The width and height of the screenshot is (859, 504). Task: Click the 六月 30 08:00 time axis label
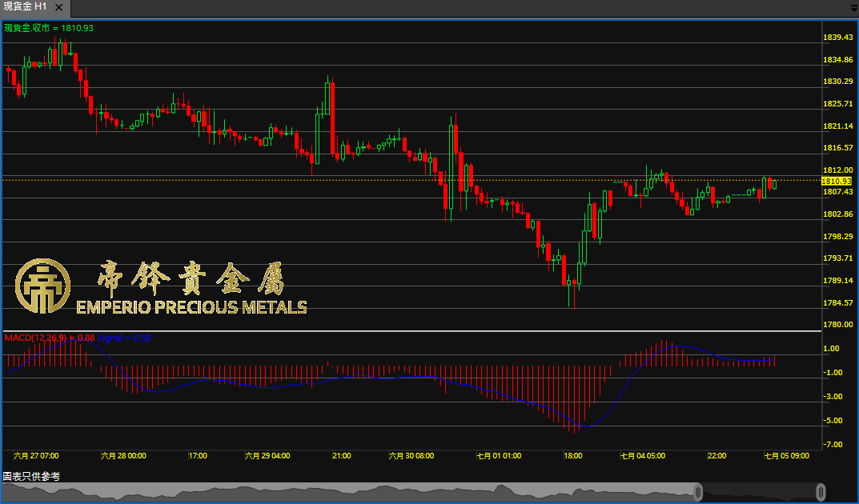tap(411, 456)
